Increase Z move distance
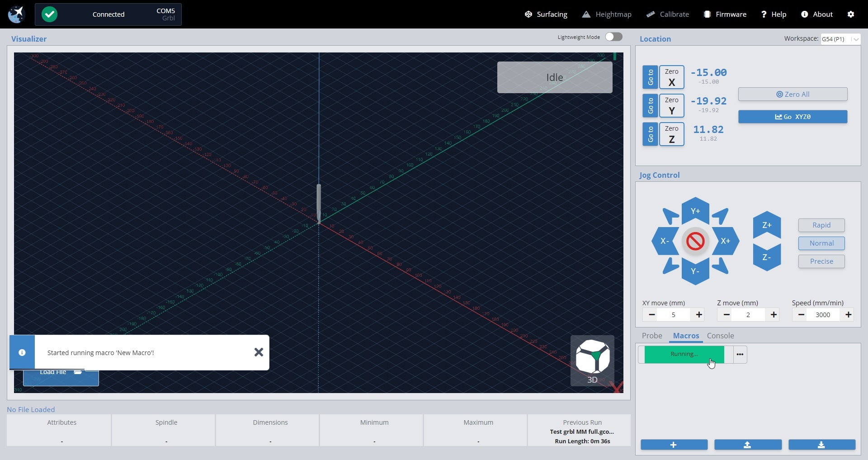Viewport: 868px width, 460px height. pyautogui.click(x=774, y=315)
